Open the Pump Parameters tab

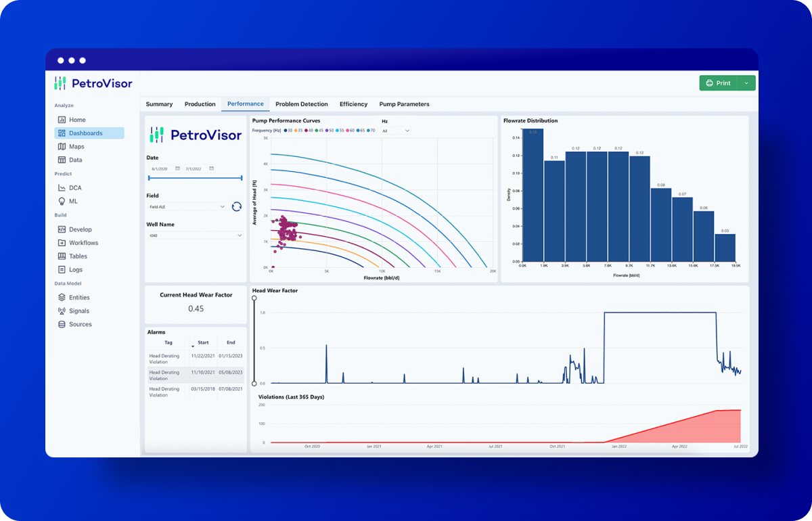pos(404,104)
